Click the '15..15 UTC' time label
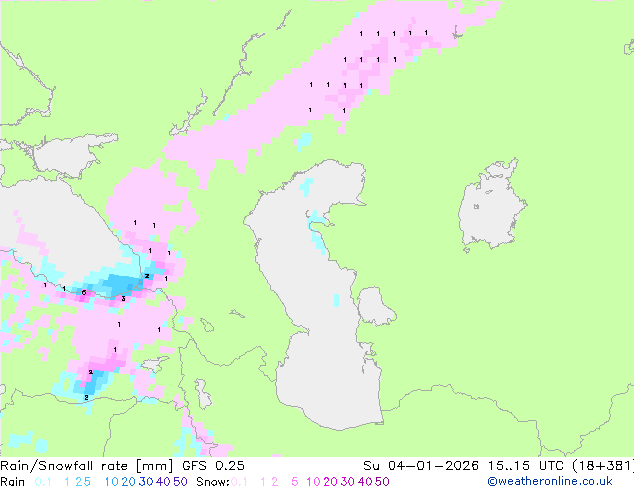This screenshot has width=634, height=490. tap(525, 466)
